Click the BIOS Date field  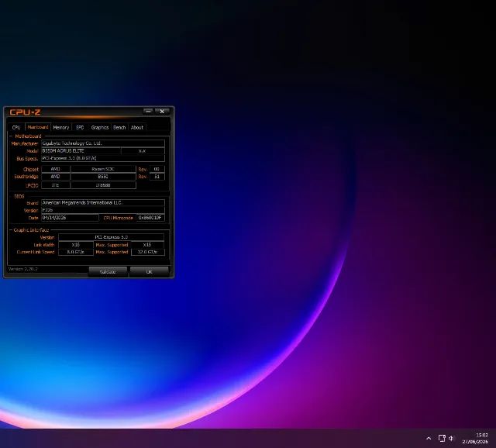point(71,218)
